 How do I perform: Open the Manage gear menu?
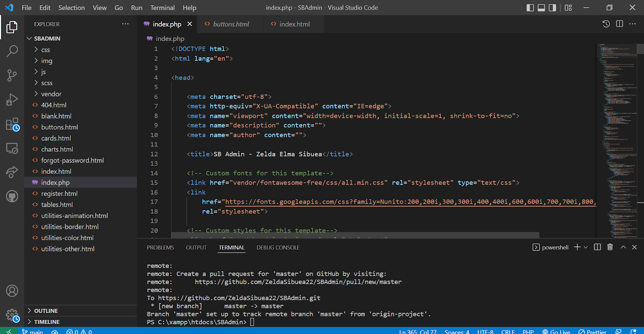(x=12, y=315)
